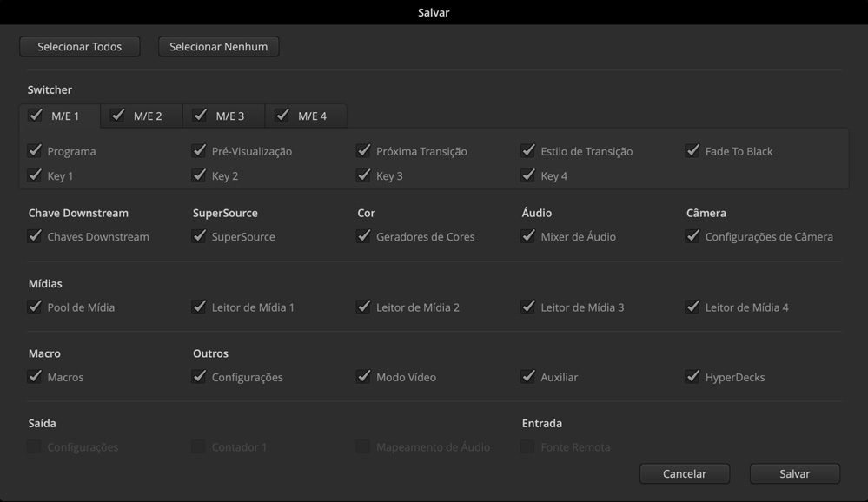Click the Selecionar Todos button

click(x=79, y=47)
